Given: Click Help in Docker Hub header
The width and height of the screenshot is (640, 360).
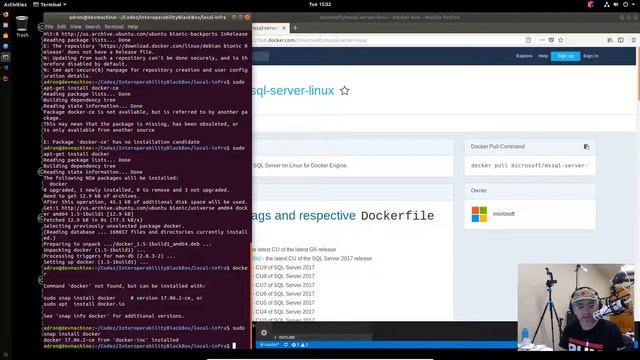Looking at the screenshot, I should click(x=543, y=56).
